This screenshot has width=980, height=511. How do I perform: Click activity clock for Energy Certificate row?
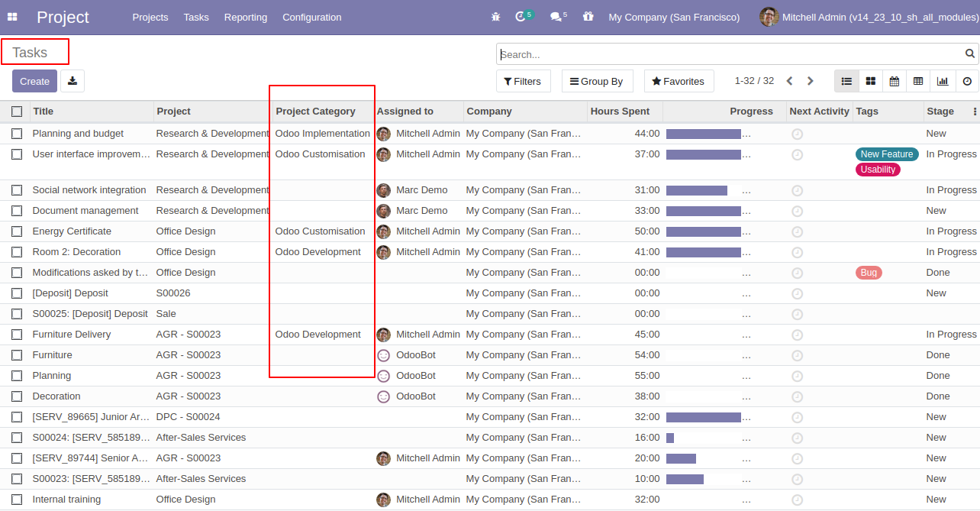click(x=798, y=231)
